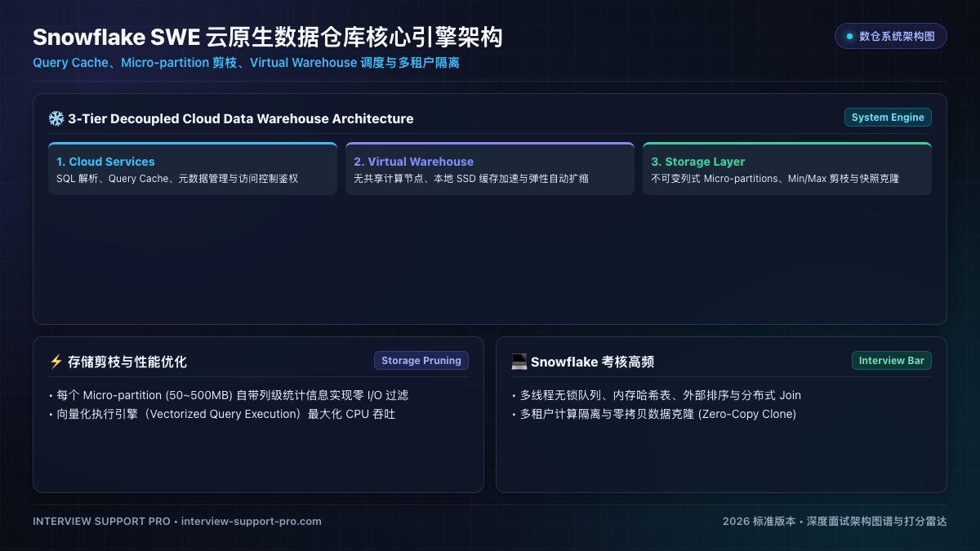Click the Interview Bar tag

(x=892, y=361)
